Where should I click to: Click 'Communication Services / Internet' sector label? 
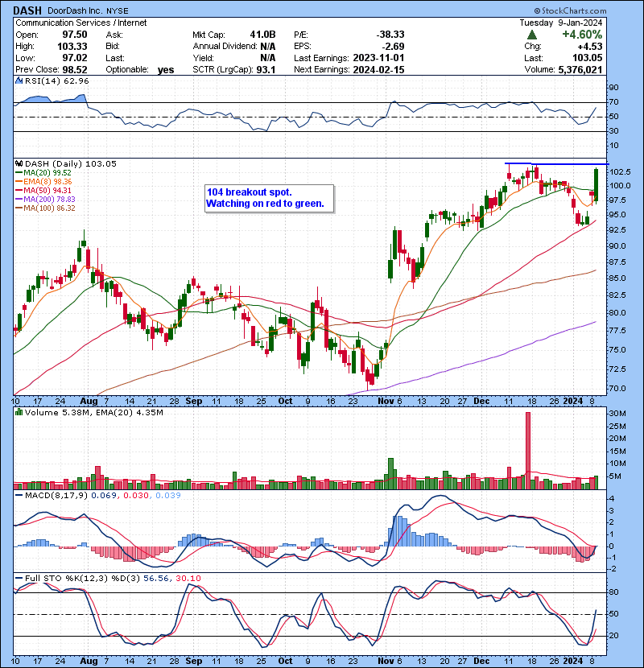(x=81, y=23)
